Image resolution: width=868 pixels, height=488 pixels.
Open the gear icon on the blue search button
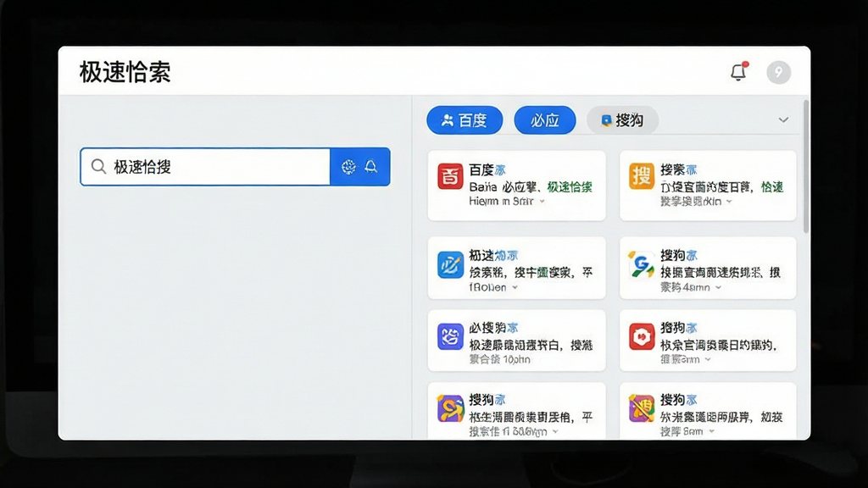[348, 167]
